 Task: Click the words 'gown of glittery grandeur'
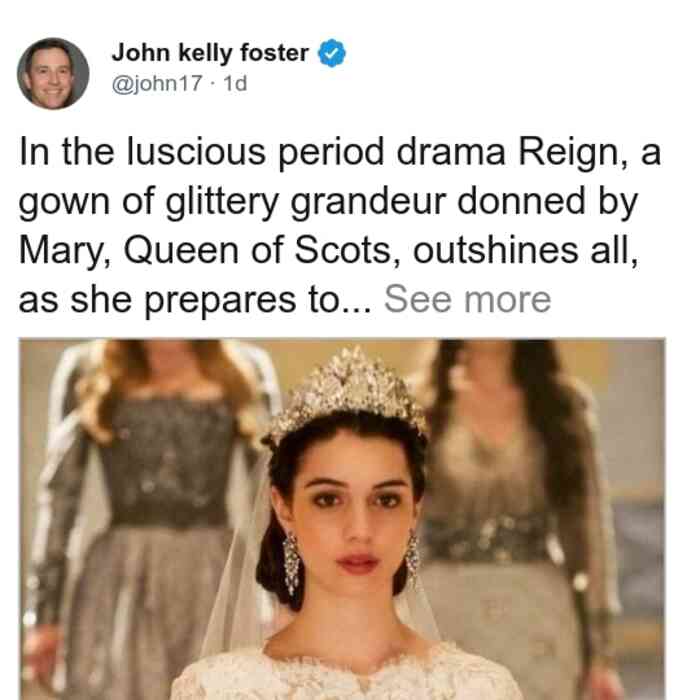click(x=233, y=202)
